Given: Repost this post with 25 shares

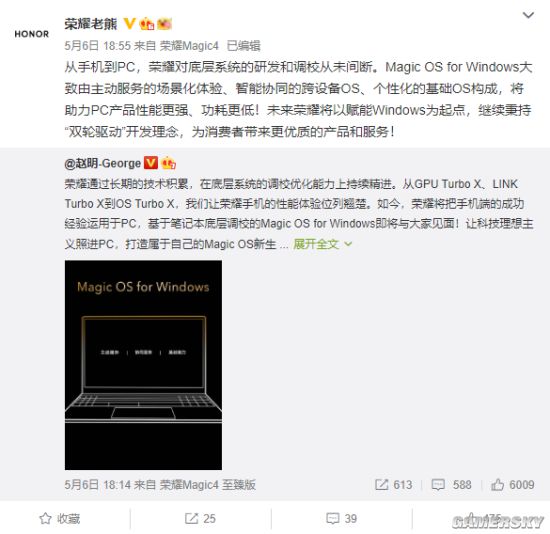Looking at the screenshot, I should pyautogui.click(x=200, y=518).
